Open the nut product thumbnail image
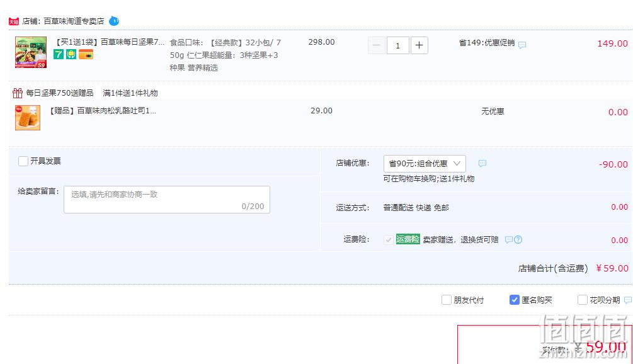Viewport: 633px width, 364px height. tap(31, 52)
